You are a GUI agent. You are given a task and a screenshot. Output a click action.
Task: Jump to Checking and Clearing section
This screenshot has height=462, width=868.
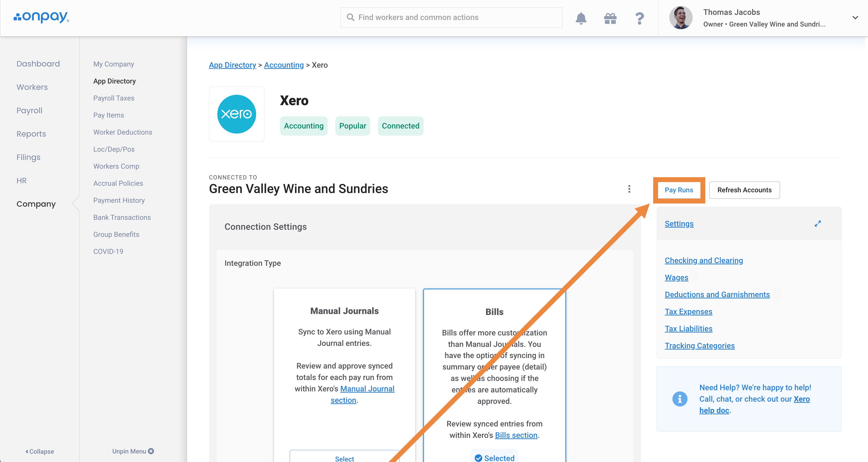tap(704, 261)
